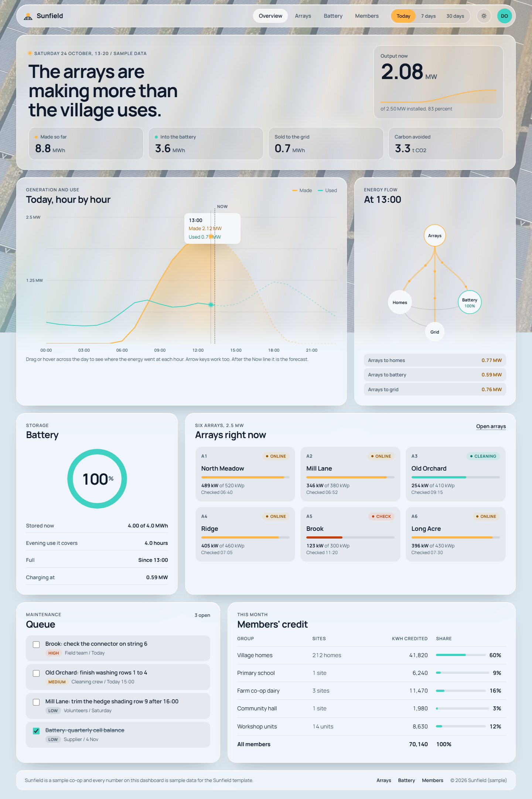This screenshot has width=532, height=799.
Task: Click the Sunfield logo icon
Action: [x=28, y=16]
